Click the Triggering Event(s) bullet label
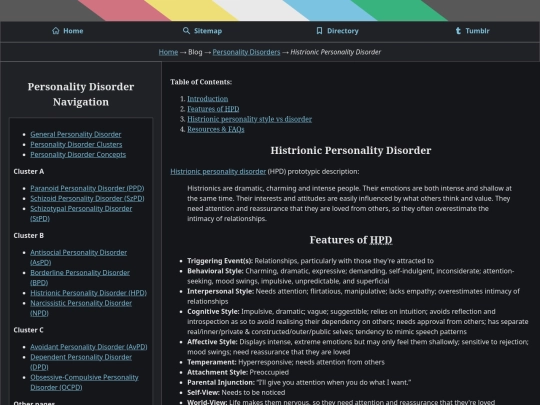Screen dimensions: 540x405 tap(220, 261)
